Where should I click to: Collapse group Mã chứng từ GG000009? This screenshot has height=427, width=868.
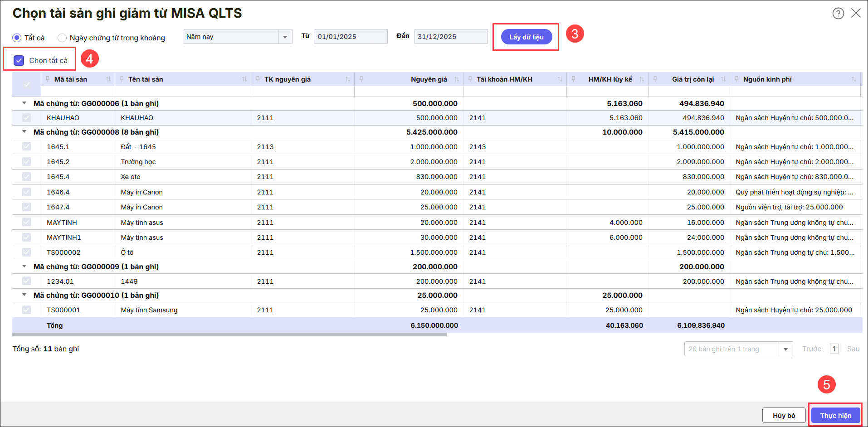click(x=24, y=267)
